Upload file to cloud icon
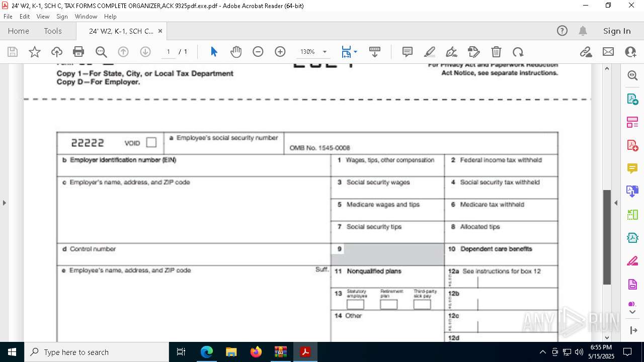 pyautogui.click(x=57, y=52)
